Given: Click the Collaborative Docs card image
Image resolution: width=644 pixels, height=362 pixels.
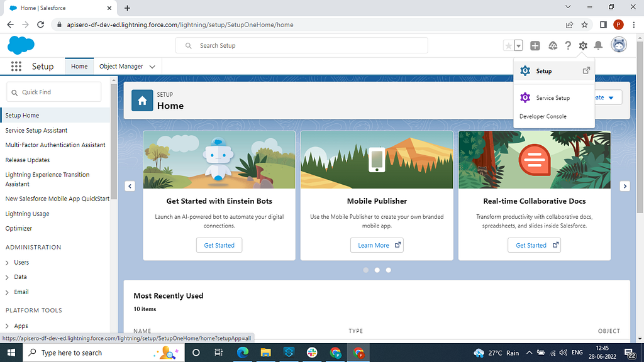Looking at the screenshot, I should click(x=535, y=160).
